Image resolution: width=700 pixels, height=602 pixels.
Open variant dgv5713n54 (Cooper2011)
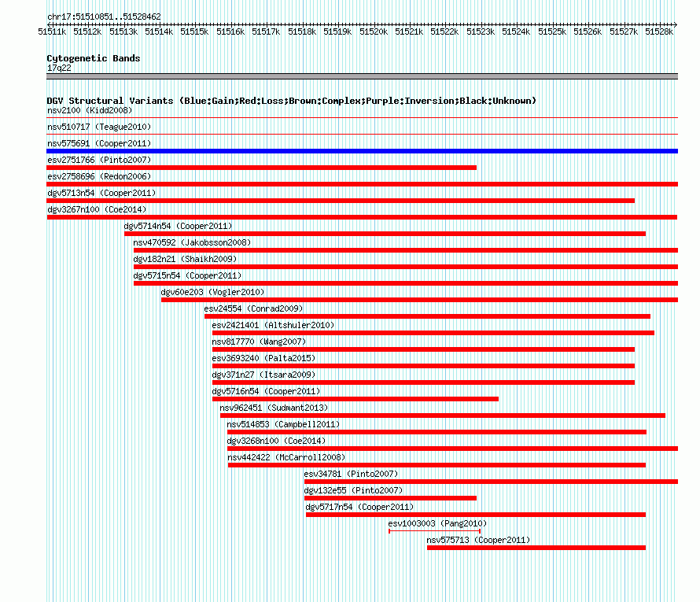click(x=101, y=193)
